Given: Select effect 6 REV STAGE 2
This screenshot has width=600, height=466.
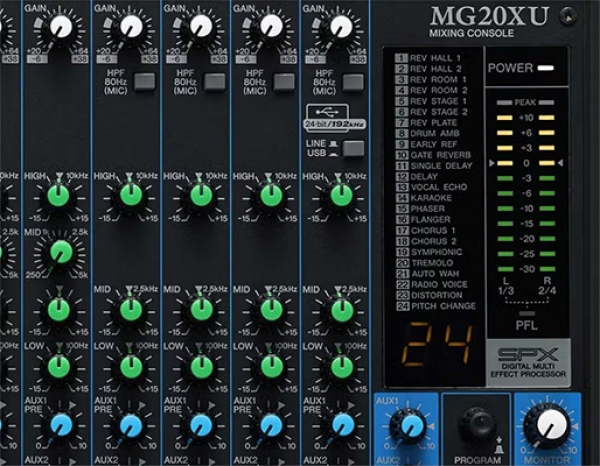Looking at the screenshot, I should (431, 112).
